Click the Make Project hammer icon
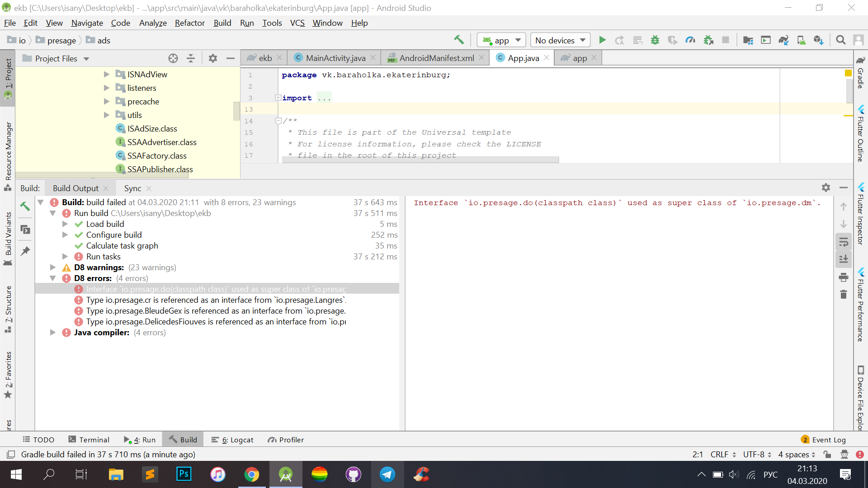The image size is (868, 488). (x=459, y=40)
